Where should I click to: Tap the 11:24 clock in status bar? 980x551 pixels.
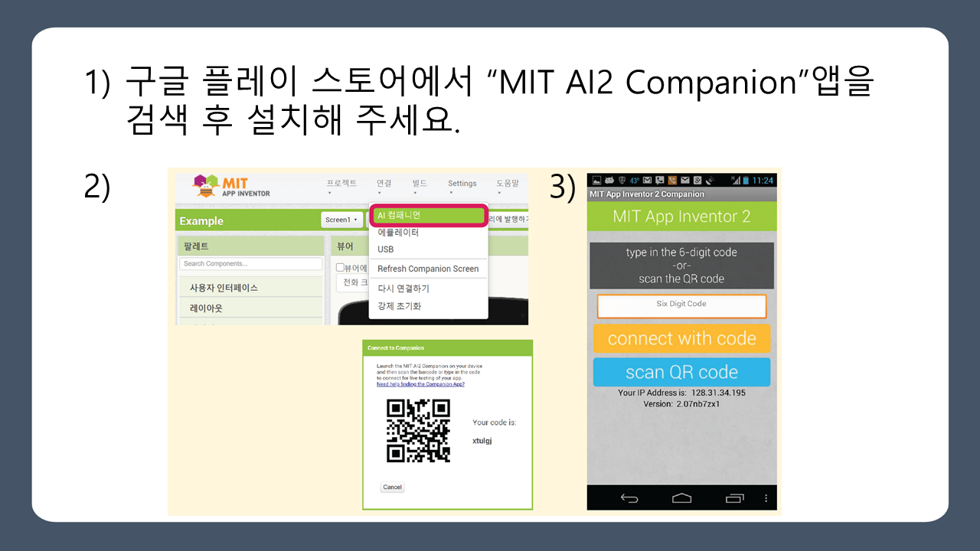pos(763,181)
